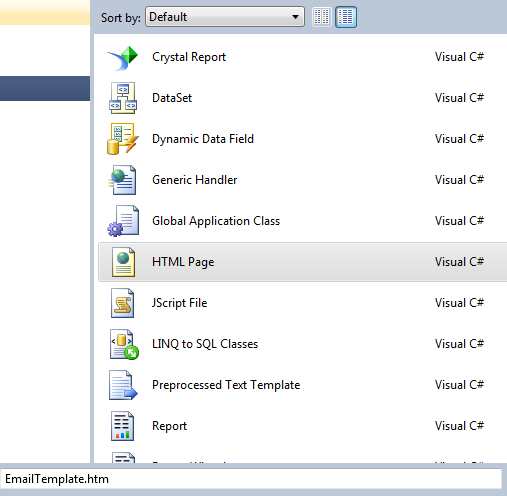Select the Dynamic Data Field label

(x=203, y=139)
